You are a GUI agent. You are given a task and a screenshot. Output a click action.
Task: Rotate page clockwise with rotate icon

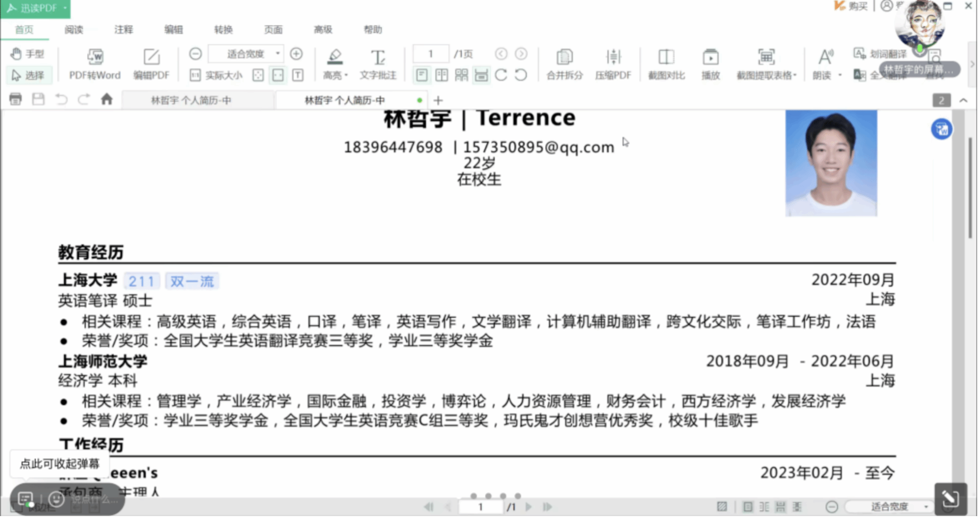point(501,75)
